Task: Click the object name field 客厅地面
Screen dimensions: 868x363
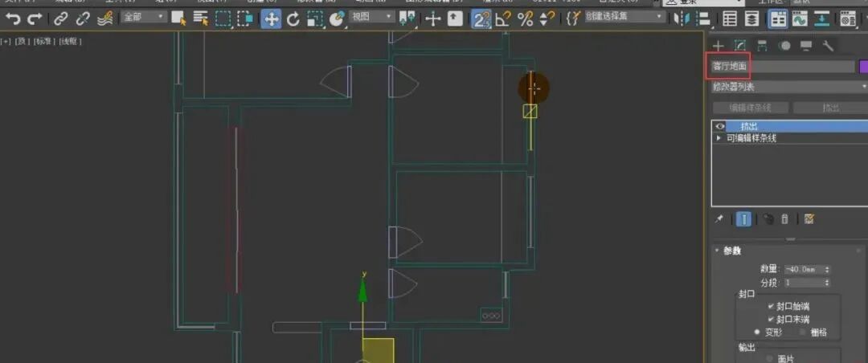Action: (783, 67)
